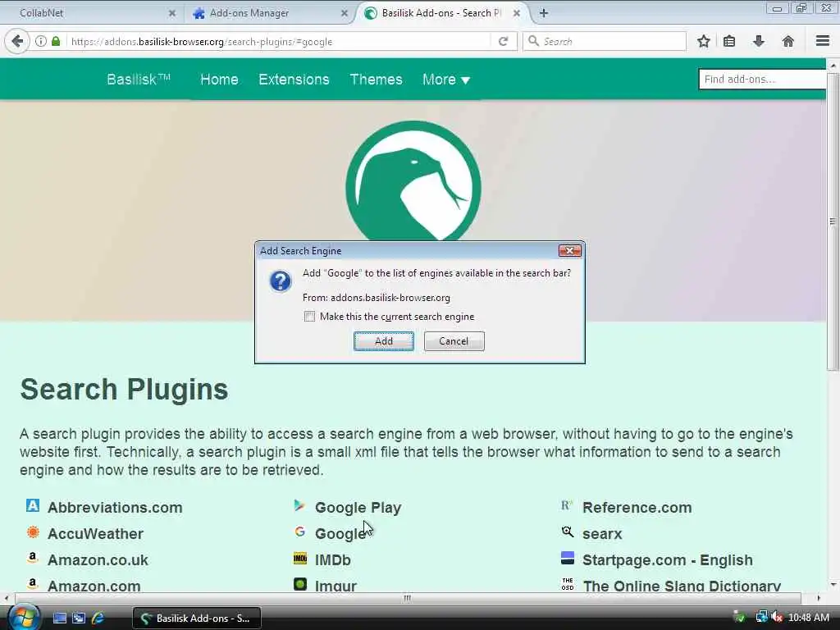840x630 pixels.
Task: Open the Startpage.com - English link
Action: [x=668, y=559]
